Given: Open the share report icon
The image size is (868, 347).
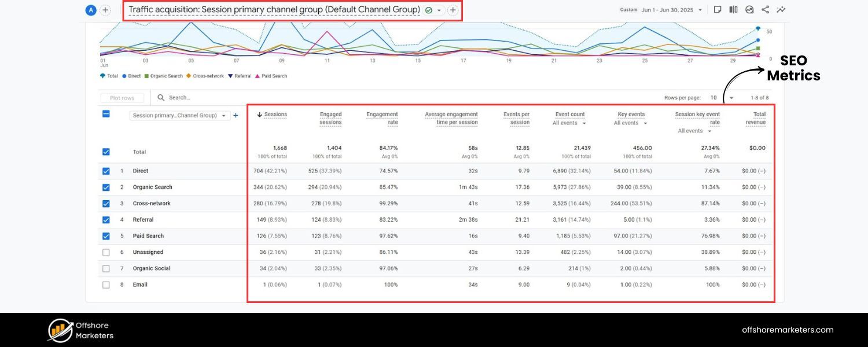Looking at the screenshot, I should (x=765, y=9).
